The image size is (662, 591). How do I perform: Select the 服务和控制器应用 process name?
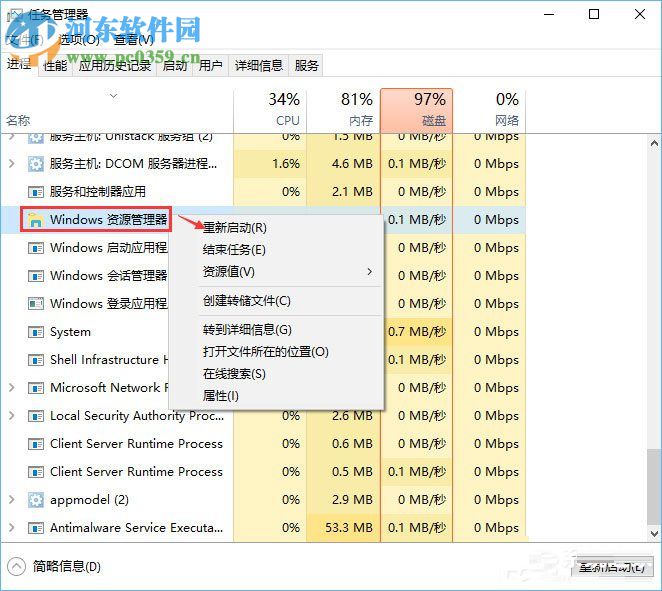click(x=98, y=192)
